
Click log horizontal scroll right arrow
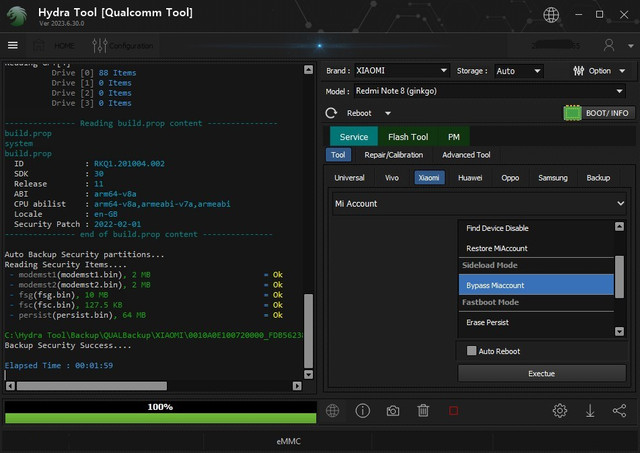click(297, 386)
